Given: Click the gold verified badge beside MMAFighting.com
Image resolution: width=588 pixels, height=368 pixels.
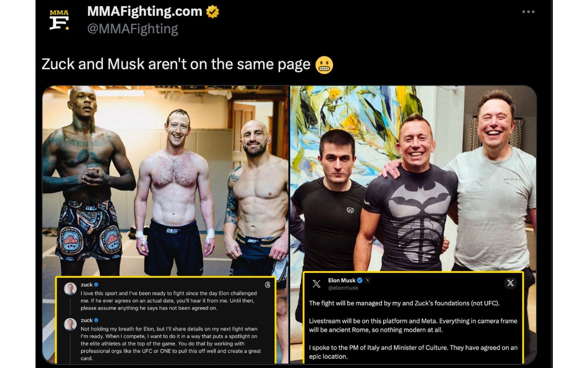Looking at the screenshot, I should 212,12.
